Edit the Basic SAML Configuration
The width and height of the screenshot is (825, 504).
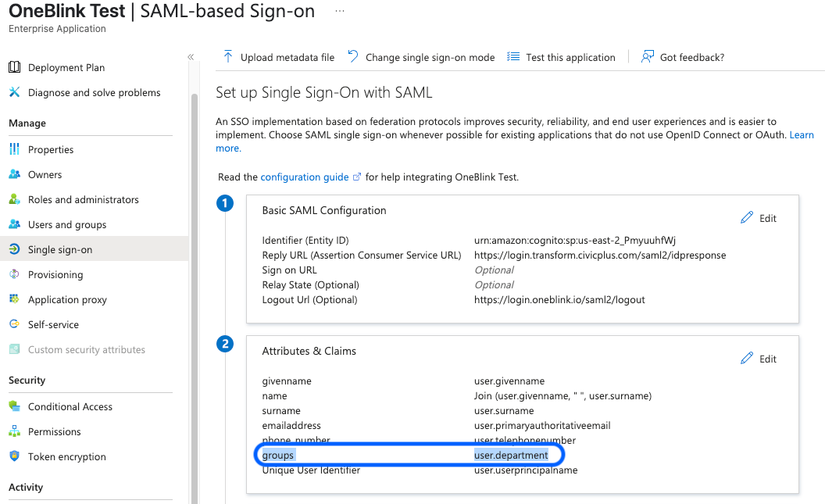[759, 218]
